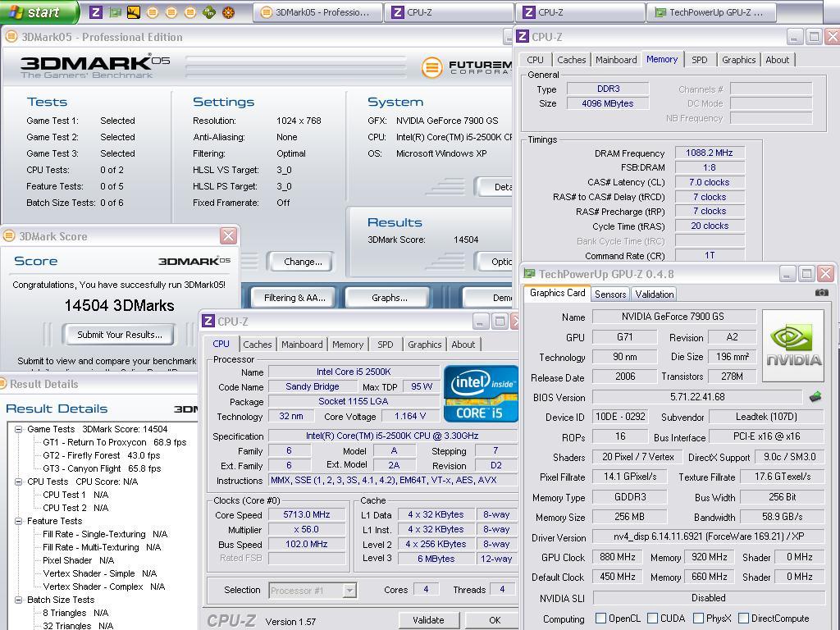Switch to TechPowerUp GPU-Z taskbar button
Screen dimensions: 840x630
pyautogui.click(x=711, y=12)
